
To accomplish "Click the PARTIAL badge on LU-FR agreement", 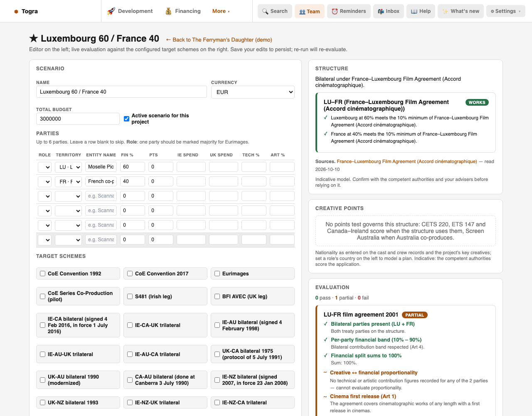I will 415,315.
